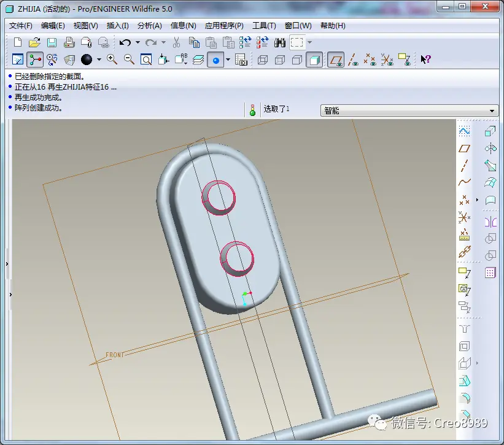Select the Sketch tool on right toolbar
This screenshot has height=445, width=504.
[464, 131]
